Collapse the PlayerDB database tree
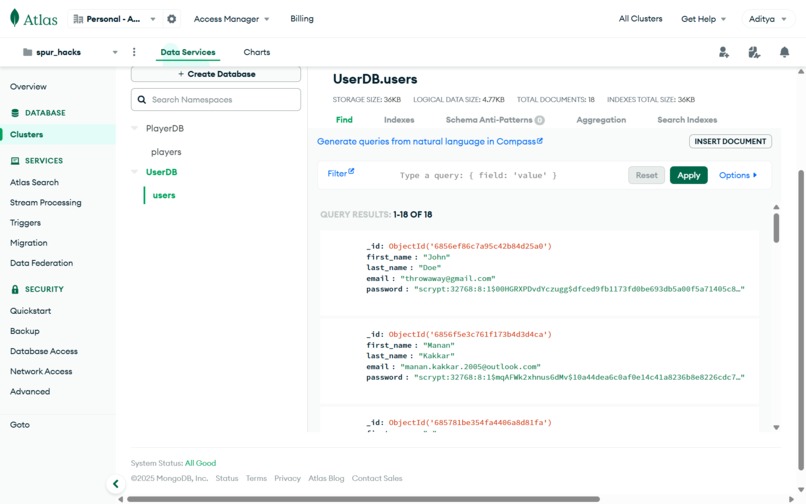The height and width of the screenshot is (504, 806). [x=135, y=128]
